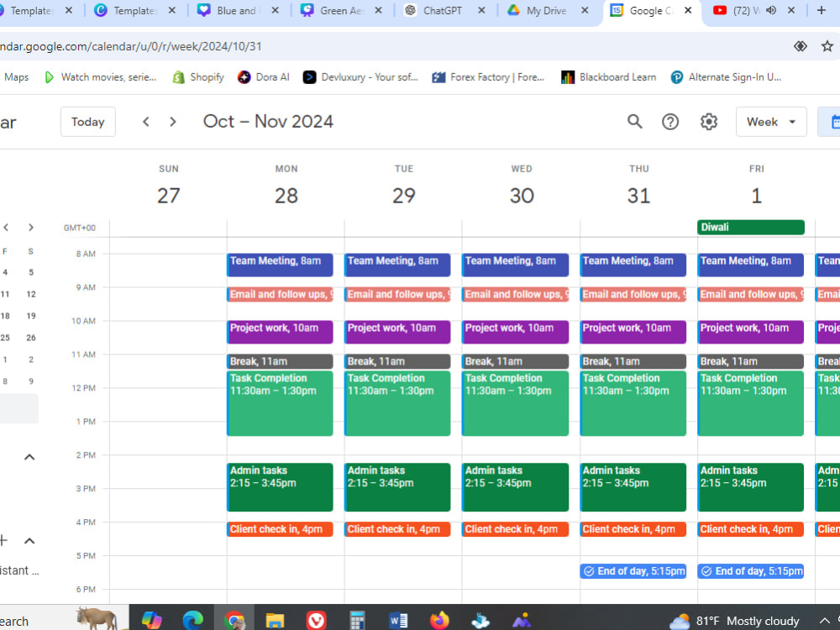Image resolution: width=840 pixels, height=630 pixels.
Task: Mini calendar next month arrow
Action: pyautogui.click(x=31, y=227)
